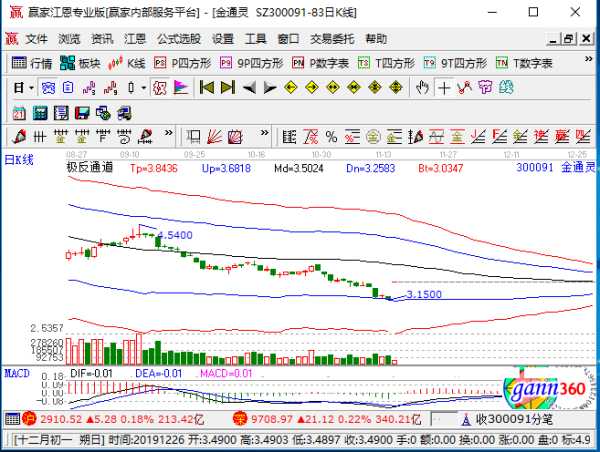Screen dimensions: 600x452
Task: Select the grid lines (井) drawing tool
Action: tap(39, 136)
